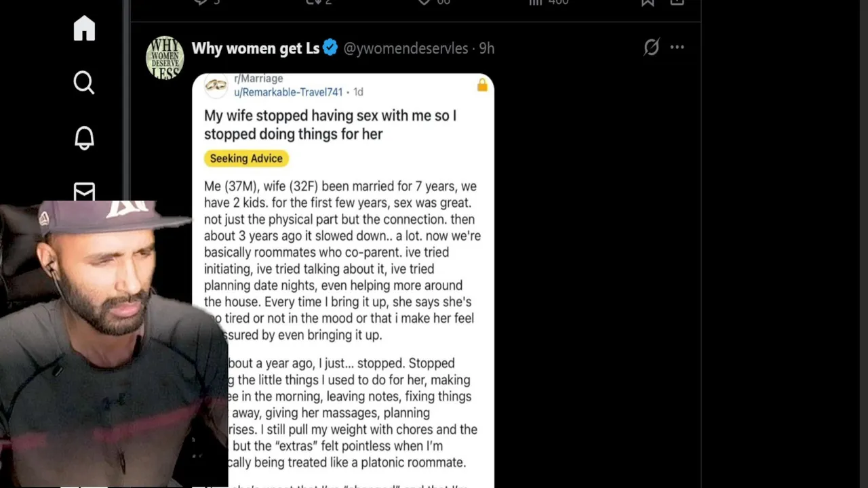Click the orange lock icon
This screenshot has width=868, height=488.
point(482,85)
